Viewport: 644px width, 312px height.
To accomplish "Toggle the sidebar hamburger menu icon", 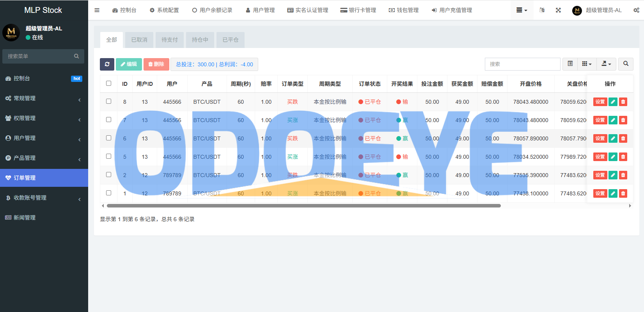I will [97, 10].
